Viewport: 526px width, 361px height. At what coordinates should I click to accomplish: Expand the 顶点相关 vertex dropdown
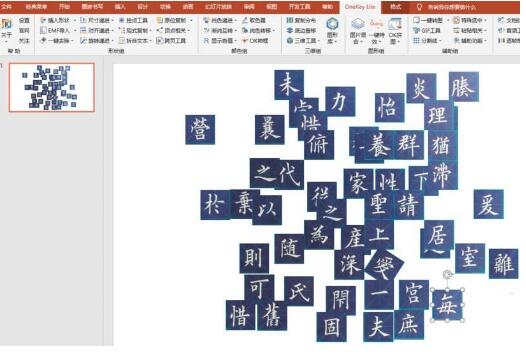pyautogui.click(x=189, y=31)
